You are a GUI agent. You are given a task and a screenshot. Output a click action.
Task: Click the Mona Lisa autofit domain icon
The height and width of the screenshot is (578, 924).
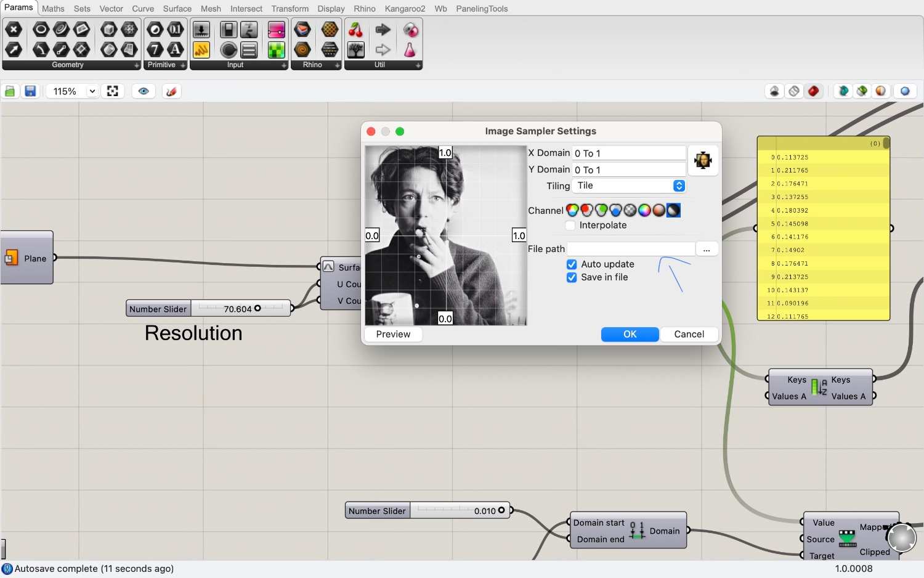pyautogui.click(x=703, y=161)
